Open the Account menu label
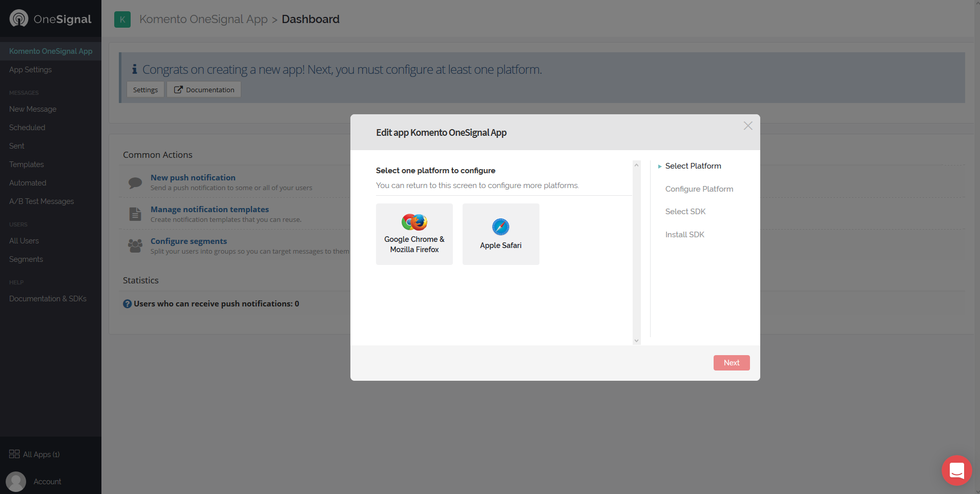The image size is (980, 494). 47,482
